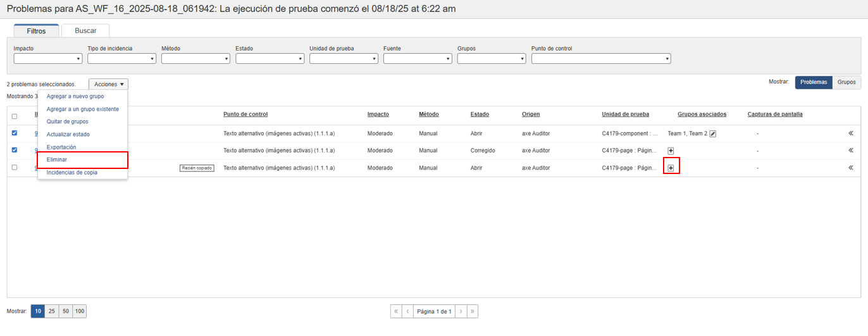Check the third issue row checkbox

(15, 168)
